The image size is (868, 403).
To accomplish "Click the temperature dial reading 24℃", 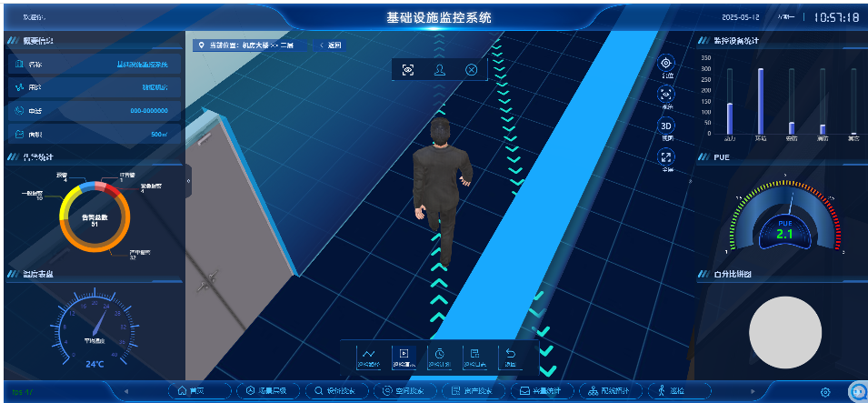I will (x=95, y=364).
